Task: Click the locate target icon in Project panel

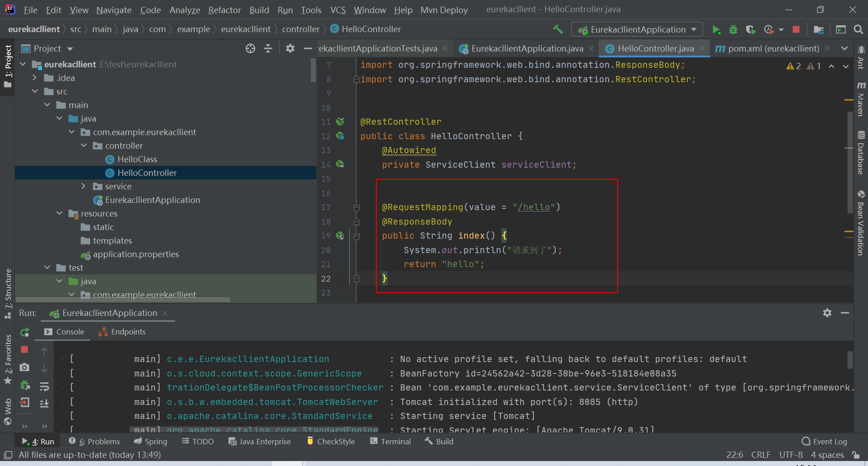Action: [x=250, y=49]
